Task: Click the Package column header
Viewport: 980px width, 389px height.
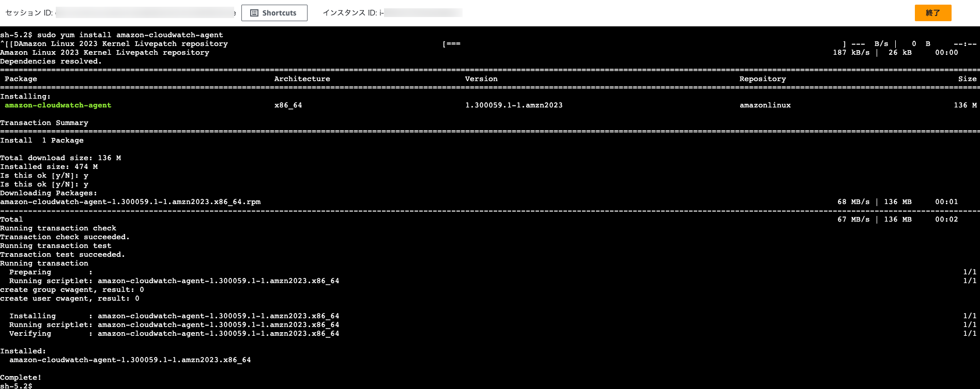Action: [21, 79]
